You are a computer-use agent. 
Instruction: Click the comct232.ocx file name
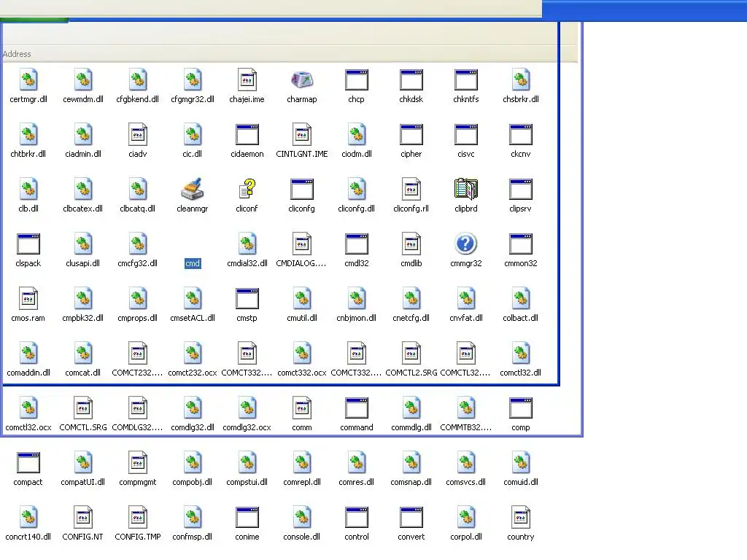click(193, 373)
